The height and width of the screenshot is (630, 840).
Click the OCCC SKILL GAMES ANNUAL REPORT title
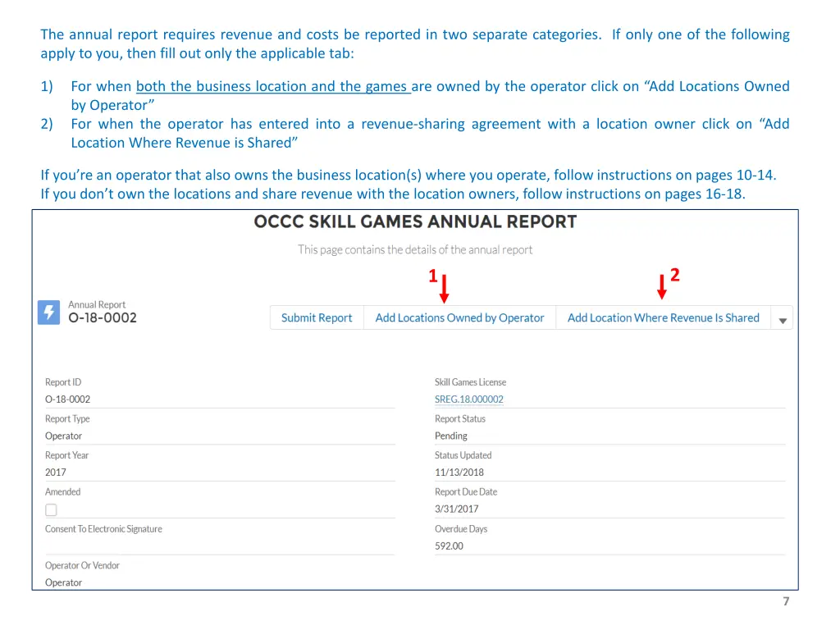pyautogui.click(x=415, y=221)
